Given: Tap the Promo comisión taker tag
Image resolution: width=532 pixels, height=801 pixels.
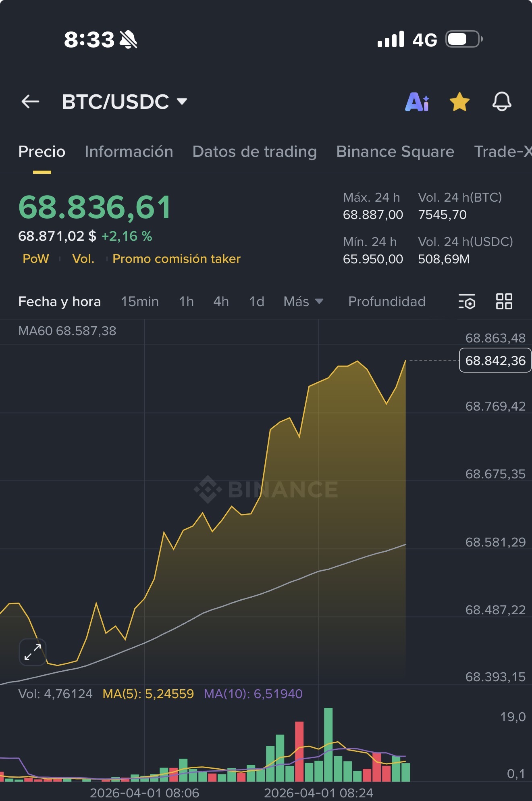Looking at the screenshot, I should point(177,259).
